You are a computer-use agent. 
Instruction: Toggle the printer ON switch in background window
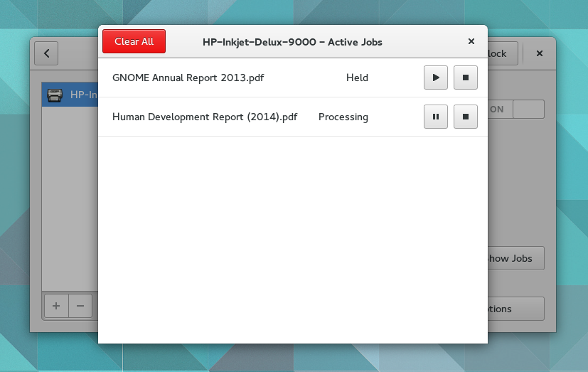[516, 109]
